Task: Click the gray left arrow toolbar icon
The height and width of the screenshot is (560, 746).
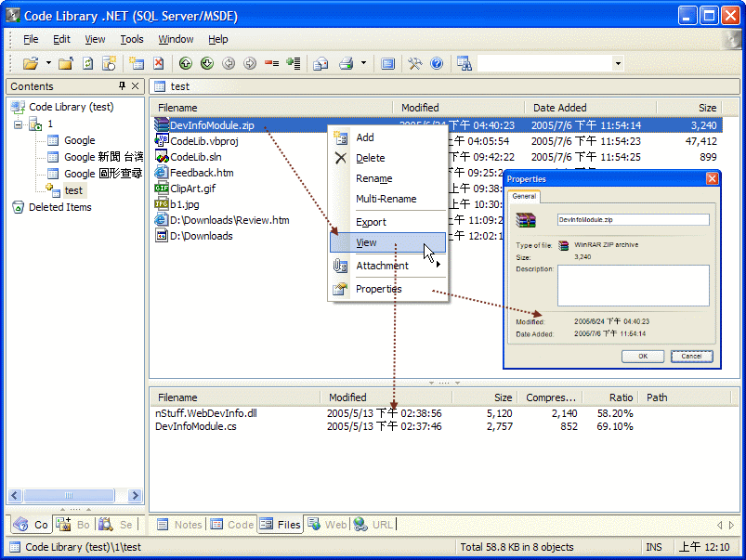Action: click(229, 63)
